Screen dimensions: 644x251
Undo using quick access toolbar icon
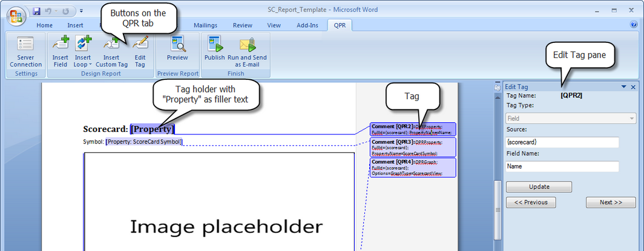tap(48, 11)
